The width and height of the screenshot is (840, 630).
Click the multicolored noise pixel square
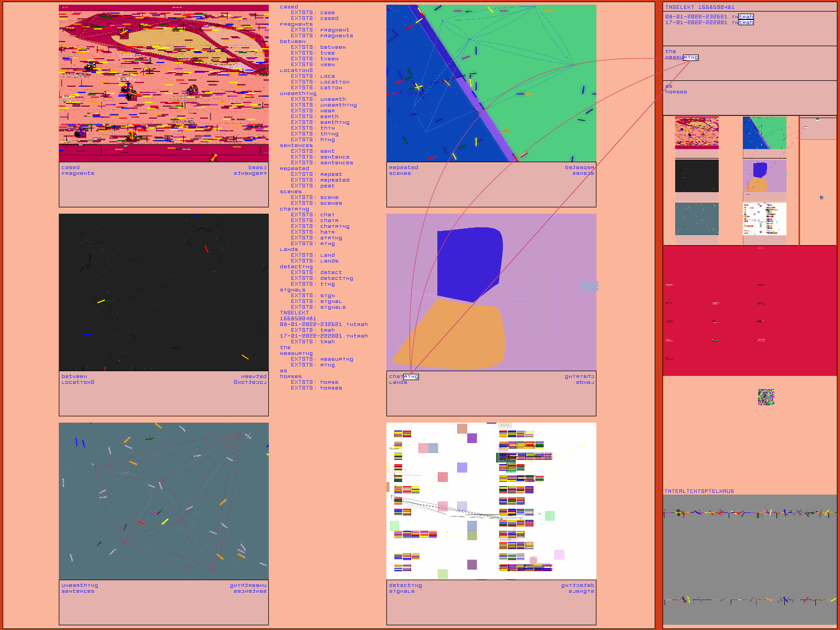click(x=766, y=397)
